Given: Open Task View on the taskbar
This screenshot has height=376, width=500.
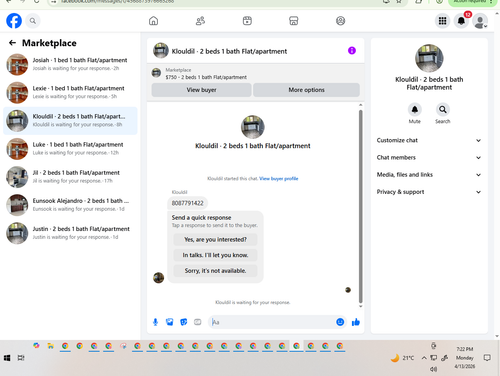Looking at the screenshot, I should pos(21,358).
